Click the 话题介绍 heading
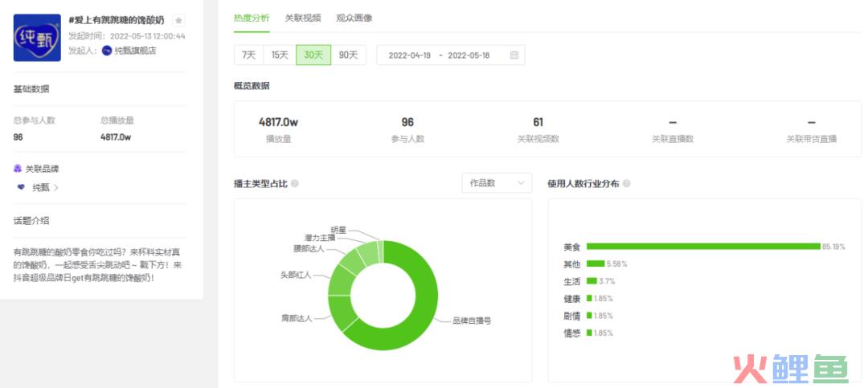The height and width of the screenshot is (388, 868). click(x=31, y=220)
